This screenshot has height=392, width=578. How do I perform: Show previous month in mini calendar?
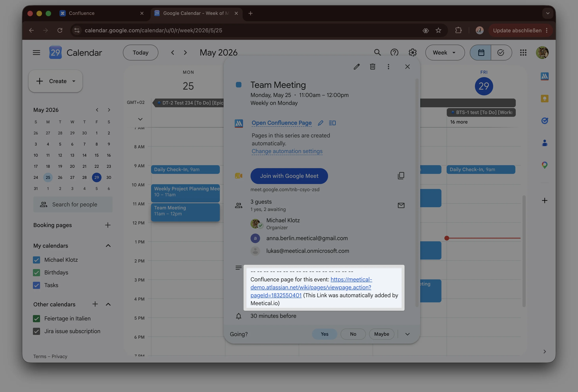(x=97, y=110)
